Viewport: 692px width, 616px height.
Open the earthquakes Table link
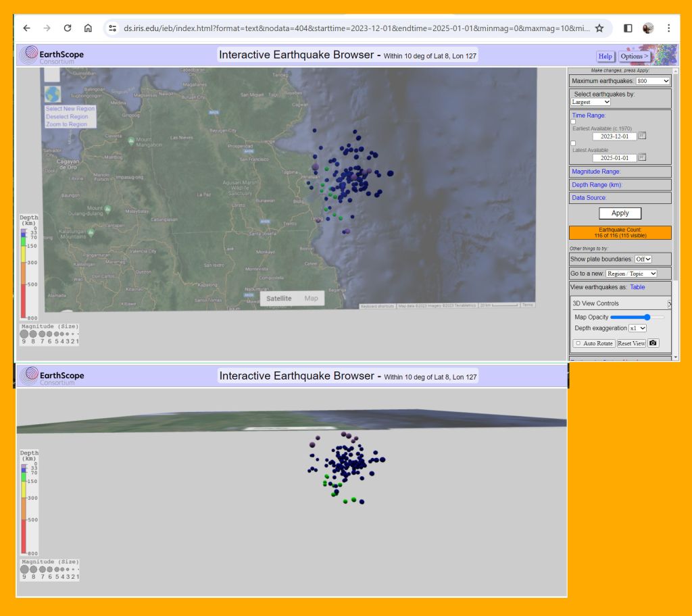point(637,287)
